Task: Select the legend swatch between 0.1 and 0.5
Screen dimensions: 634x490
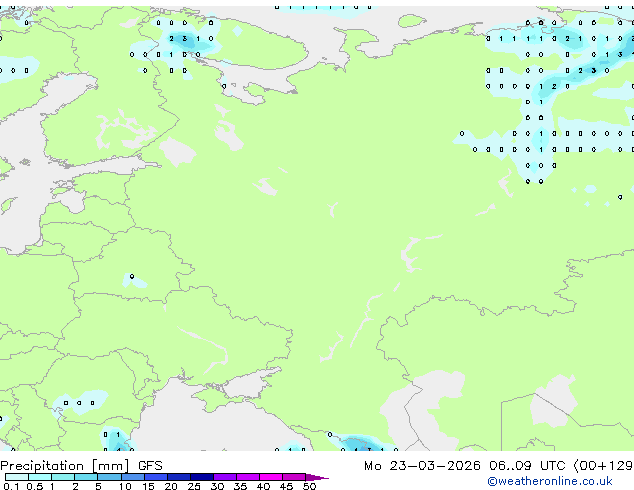Action: 17,477
